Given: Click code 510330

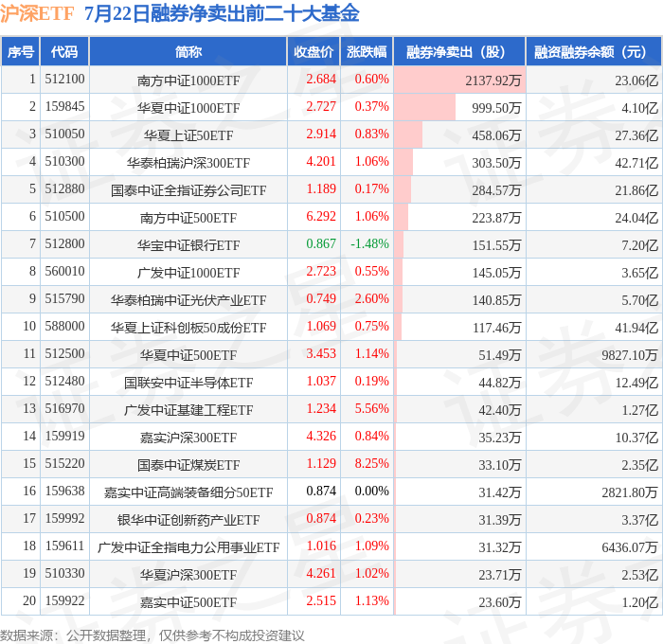Looking at the screenshot, I should [x=64, y=574].
